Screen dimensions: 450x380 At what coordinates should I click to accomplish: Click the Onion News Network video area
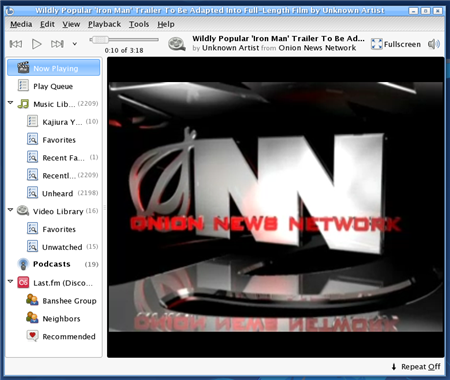click(x=276, y=207)
